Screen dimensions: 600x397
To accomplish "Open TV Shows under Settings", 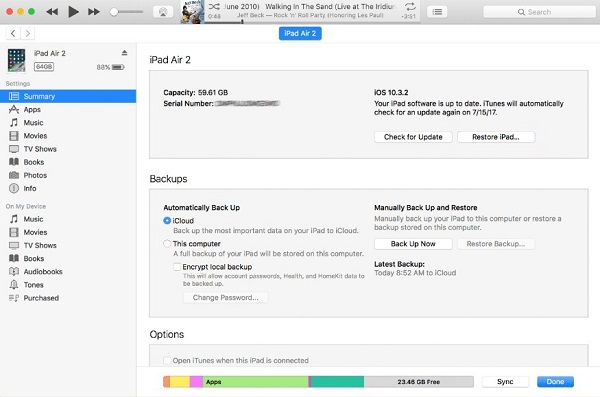I will 68,149.
